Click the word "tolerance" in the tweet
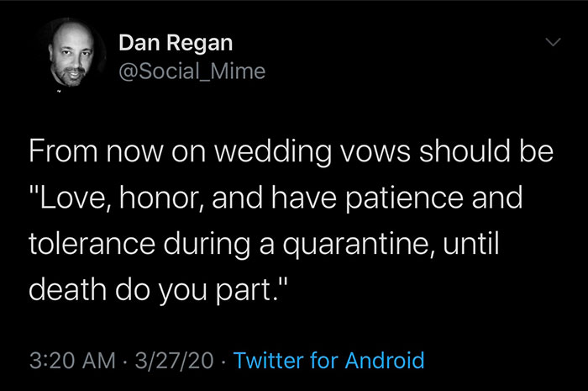Image resolution: width=588 pixels, height=391 pixels. pyautogui.click(x=92, y=244)
